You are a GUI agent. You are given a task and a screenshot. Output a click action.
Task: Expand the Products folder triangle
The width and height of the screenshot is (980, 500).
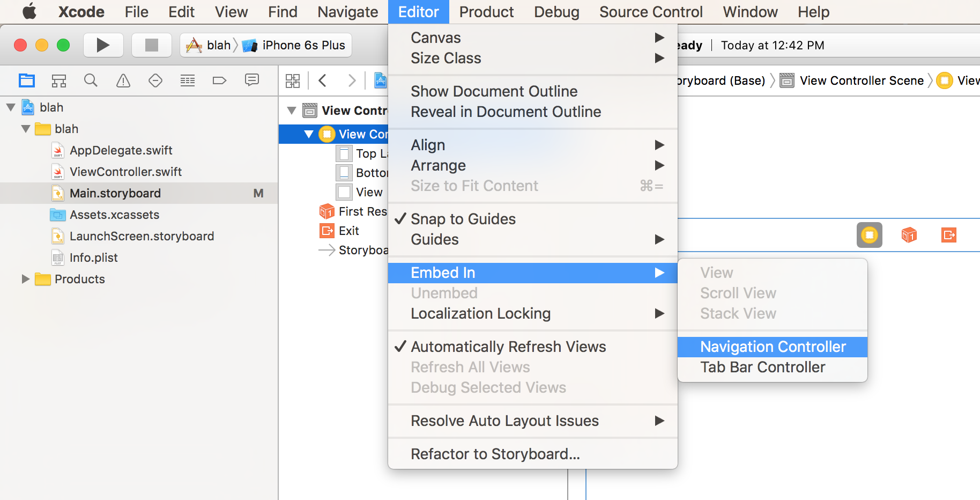25,279
